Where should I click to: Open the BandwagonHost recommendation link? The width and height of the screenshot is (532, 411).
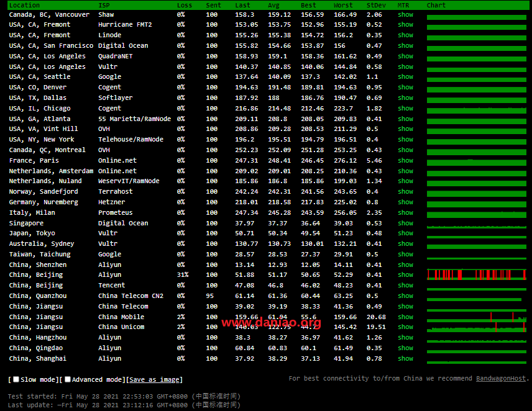coord(501,379)
